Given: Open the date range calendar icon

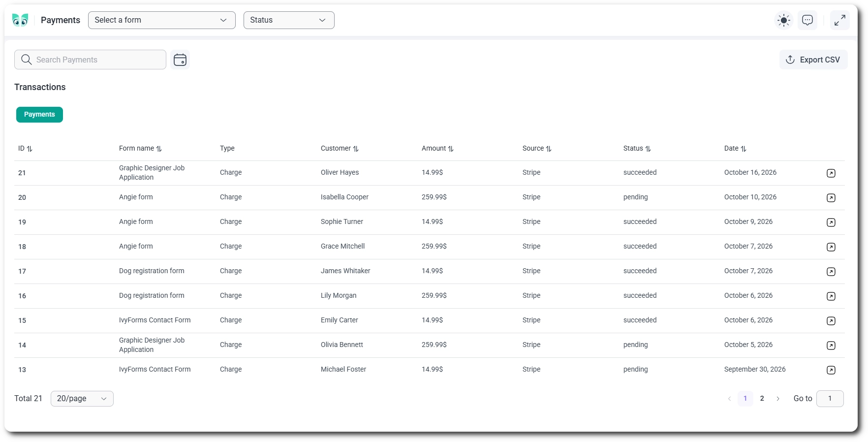Looking at the screenshot, I should [180, 60].
